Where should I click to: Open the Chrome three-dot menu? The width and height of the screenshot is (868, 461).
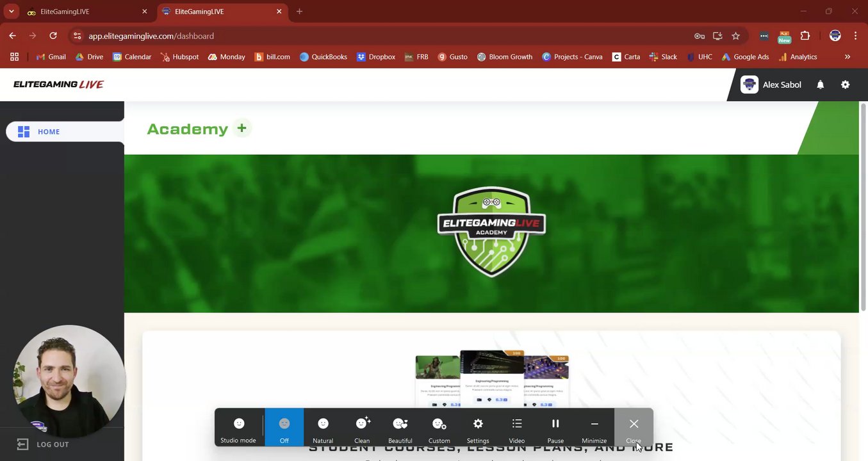855,36
